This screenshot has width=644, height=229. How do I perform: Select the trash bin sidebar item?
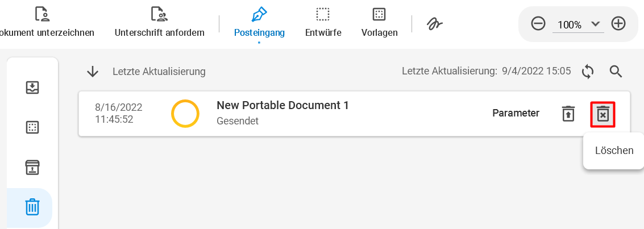32,207
